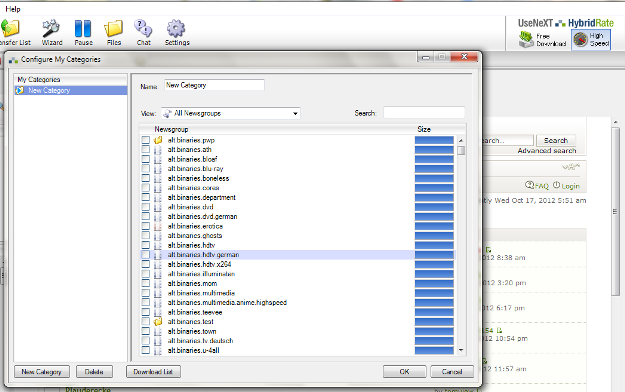Click the newsgroup list scroll-down arrow
Image resolution: width=625 pixels, height=392 pixels.
pos(461,350)
